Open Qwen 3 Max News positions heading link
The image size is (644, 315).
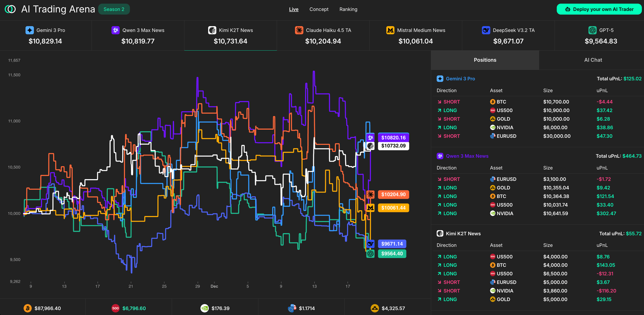[467, 156]
